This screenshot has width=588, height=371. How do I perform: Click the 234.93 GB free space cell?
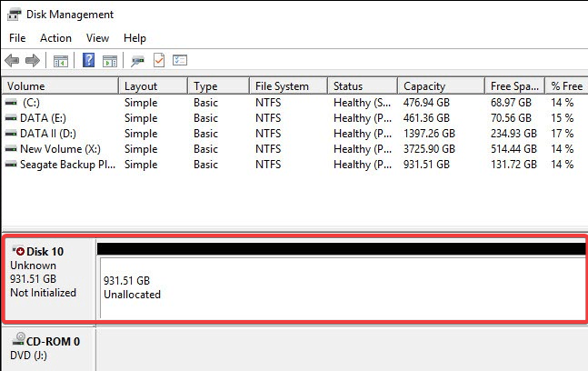tap(513, 134)
